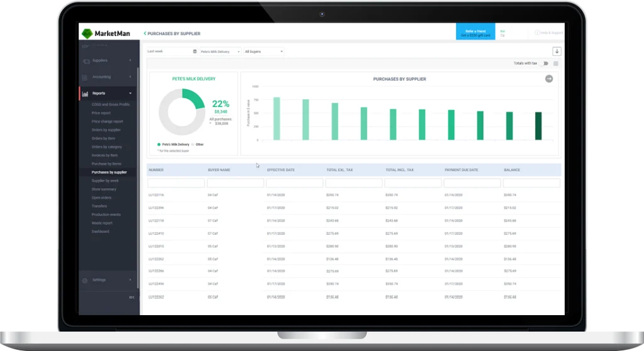This screenshot has width=644, height=351.
Task: Sort by the Effective Date column header
Action: [281, 170]
